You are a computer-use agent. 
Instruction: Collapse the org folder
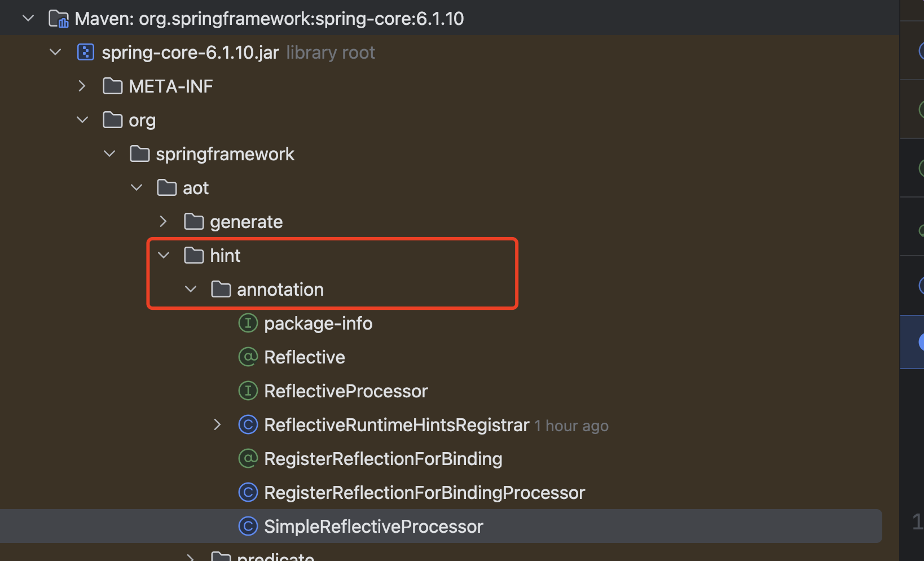[82, 120]
